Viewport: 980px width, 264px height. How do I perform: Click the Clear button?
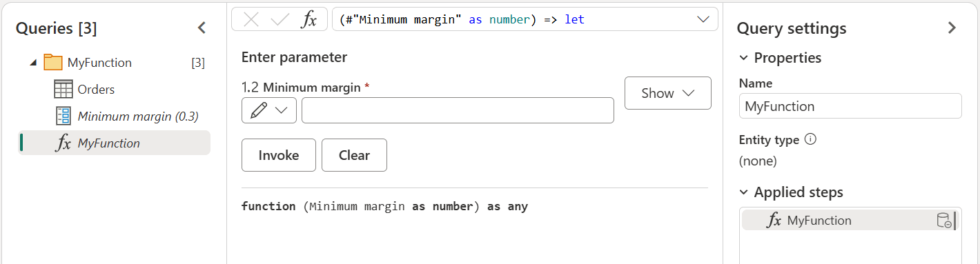click(354, 155)
